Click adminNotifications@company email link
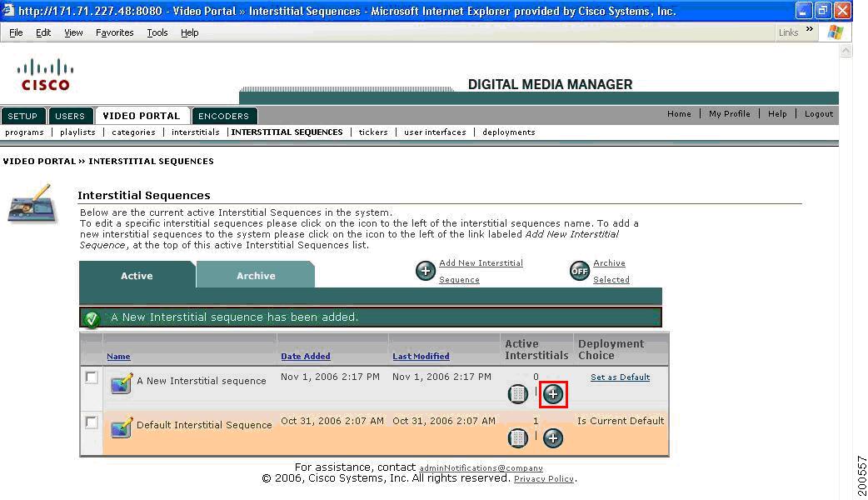The image size is (868, 500). (481, 468)
